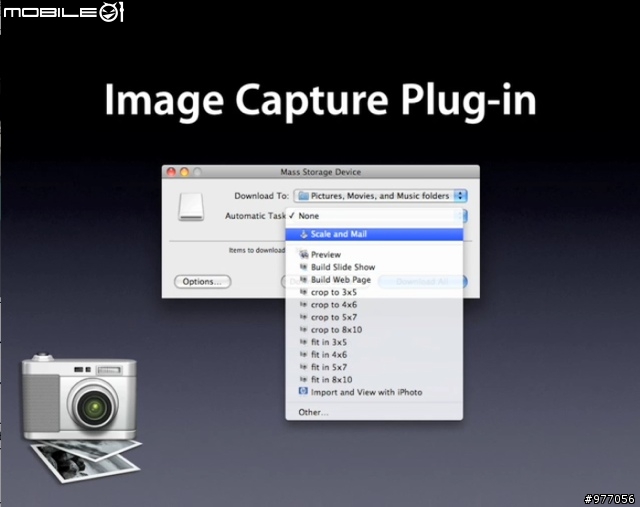
Task: Click the Mass Storage Device title bar
Action: pyautogui.click(x=321, y=172)
